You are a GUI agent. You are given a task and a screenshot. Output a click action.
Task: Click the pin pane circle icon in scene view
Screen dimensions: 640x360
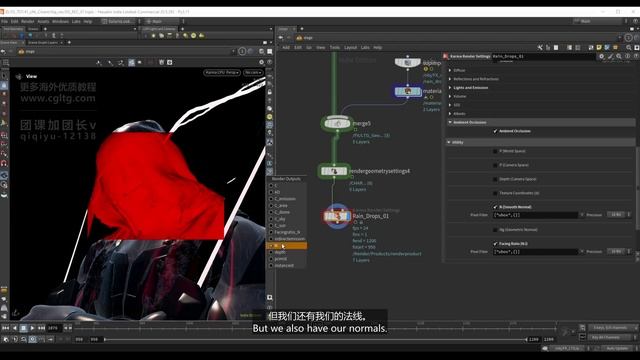point(242,51)
